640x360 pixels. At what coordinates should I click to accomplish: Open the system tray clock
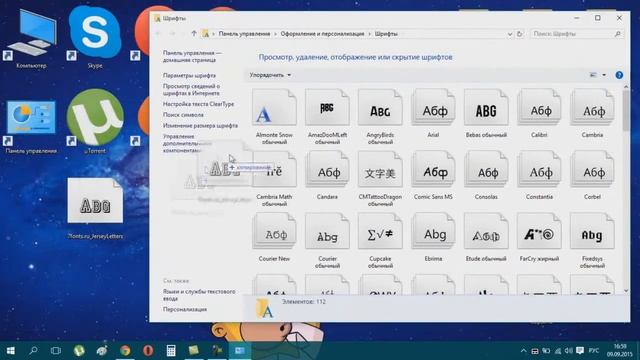[x=620, y=350]
